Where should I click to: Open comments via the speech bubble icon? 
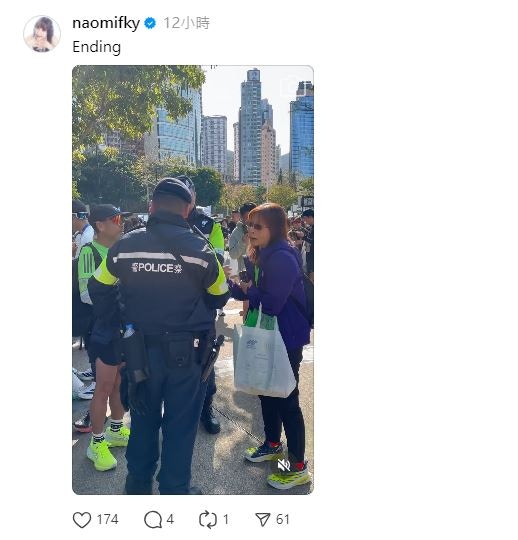click(x=153, y=520)
